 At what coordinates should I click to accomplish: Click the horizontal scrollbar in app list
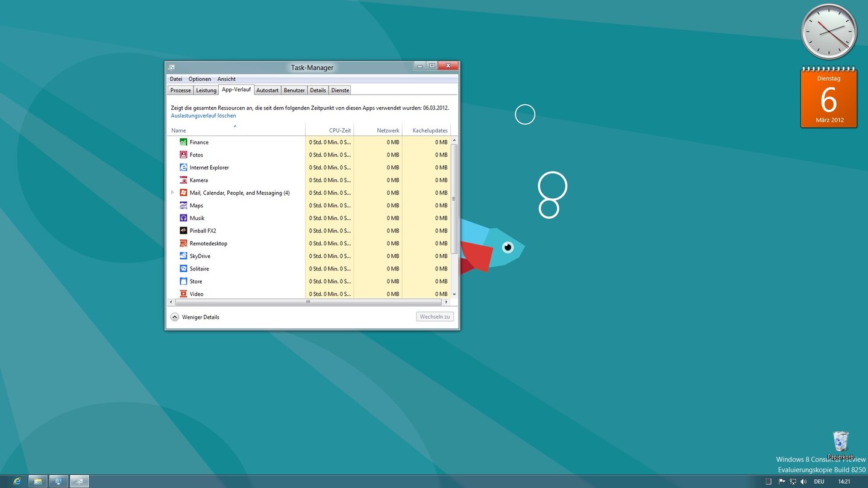308,302
